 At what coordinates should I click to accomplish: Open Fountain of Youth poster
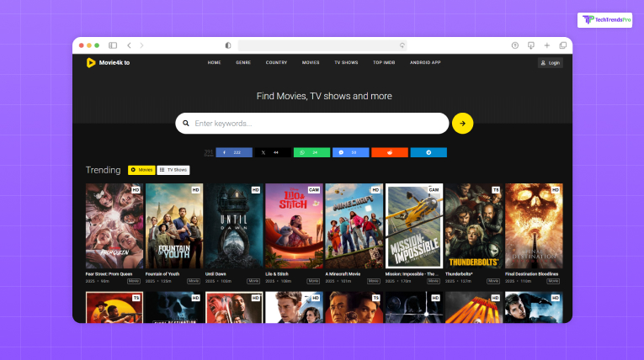click(174, 225)
